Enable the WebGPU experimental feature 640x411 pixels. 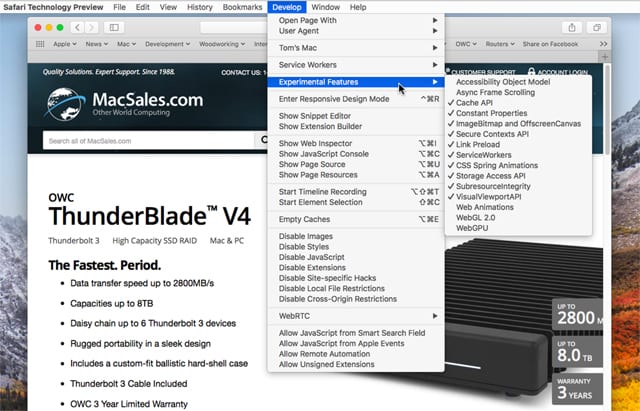[x=472, y=228]
